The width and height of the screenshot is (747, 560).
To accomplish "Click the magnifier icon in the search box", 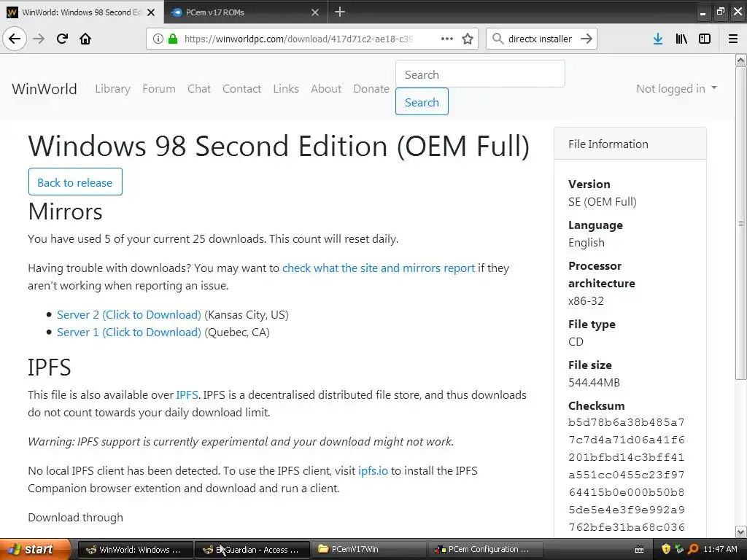I will pos(498,39).
